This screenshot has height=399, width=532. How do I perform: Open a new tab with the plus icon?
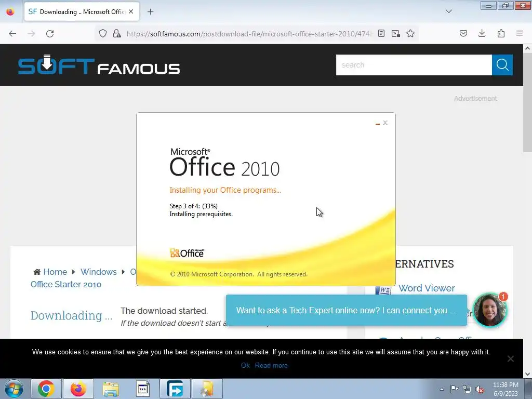[x=150, y=12]
